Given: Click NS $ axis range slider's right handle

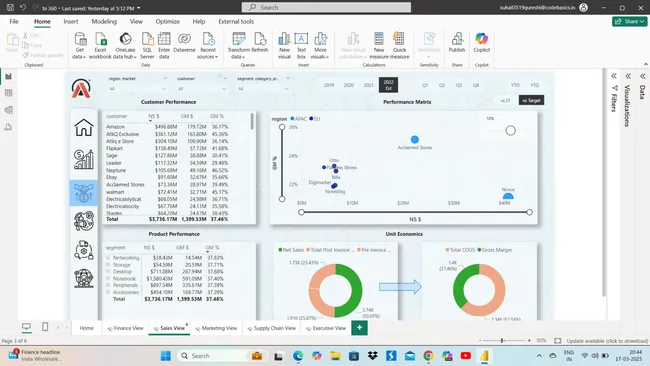Looking at the screenshot, I should click(529, 212).
